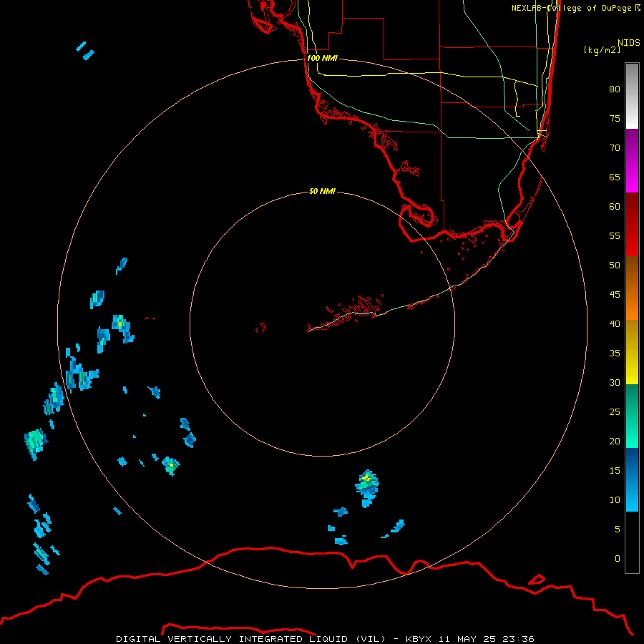Click the 23:36 timestamp in the caption

coord(519,639)
